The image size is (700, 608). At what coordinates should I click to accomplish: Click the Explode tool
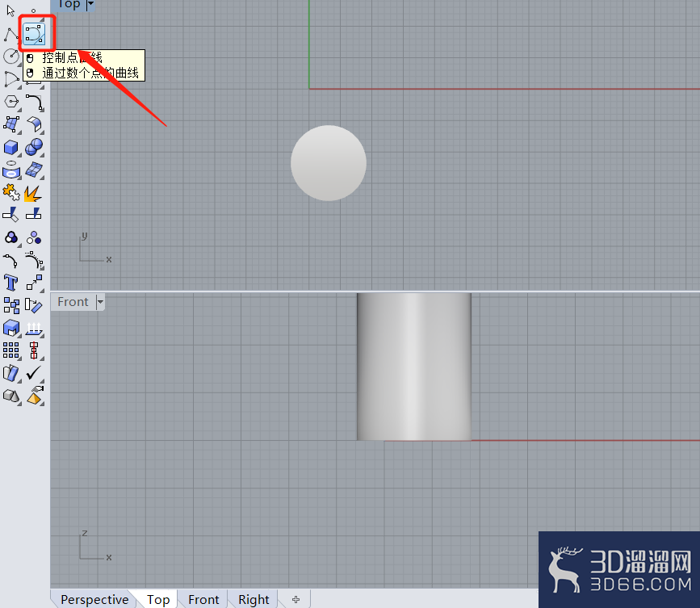coord(33,193)
